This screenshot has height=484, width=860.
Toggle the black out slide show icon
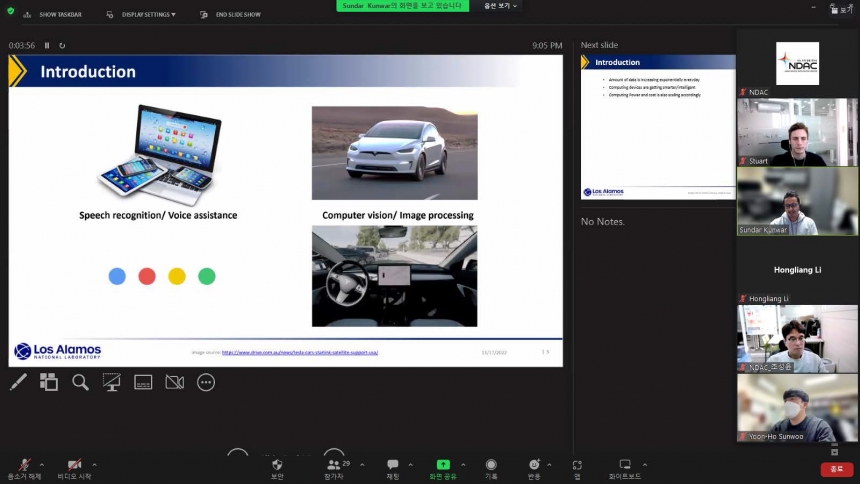(111, 382)
